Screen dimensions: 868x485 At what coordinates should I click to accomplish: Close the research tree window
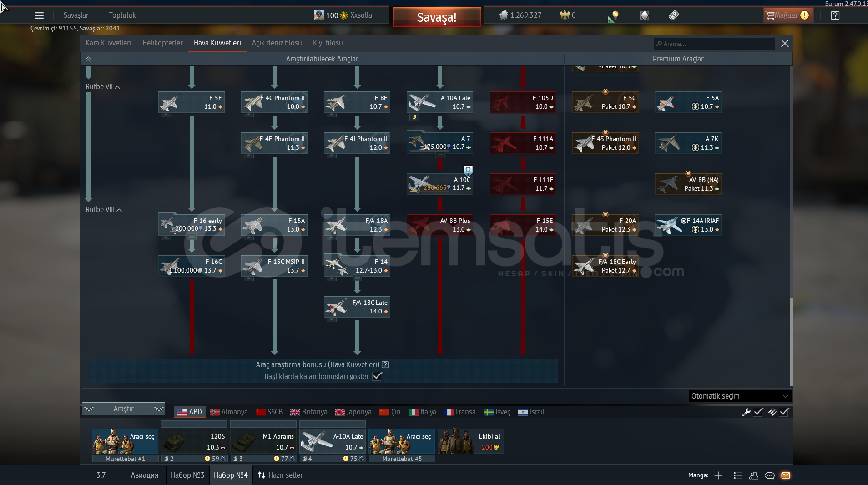point(785,44)
